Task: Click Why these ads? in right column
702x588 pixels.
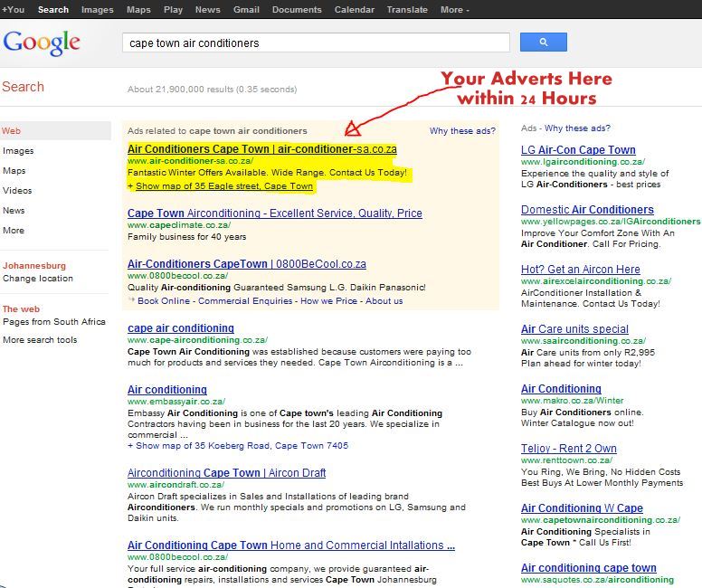Action: [x=577, y=128]
